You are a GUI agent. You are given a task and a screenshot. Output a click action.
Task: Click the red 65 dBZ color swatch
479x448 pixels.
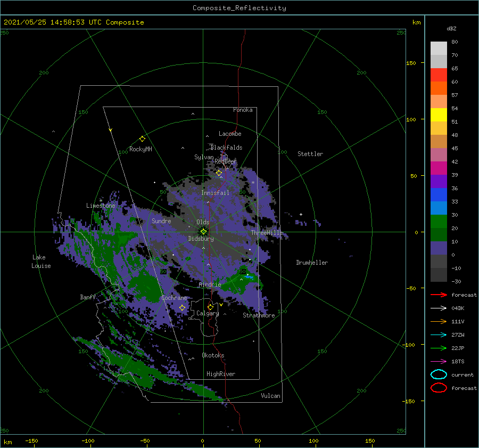(x=439, y=75)
